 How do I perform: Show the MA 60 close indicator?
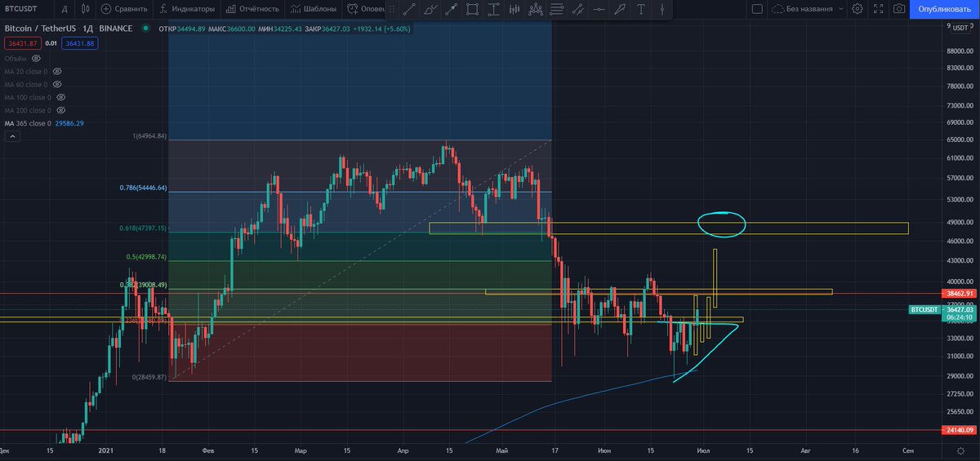57,84
